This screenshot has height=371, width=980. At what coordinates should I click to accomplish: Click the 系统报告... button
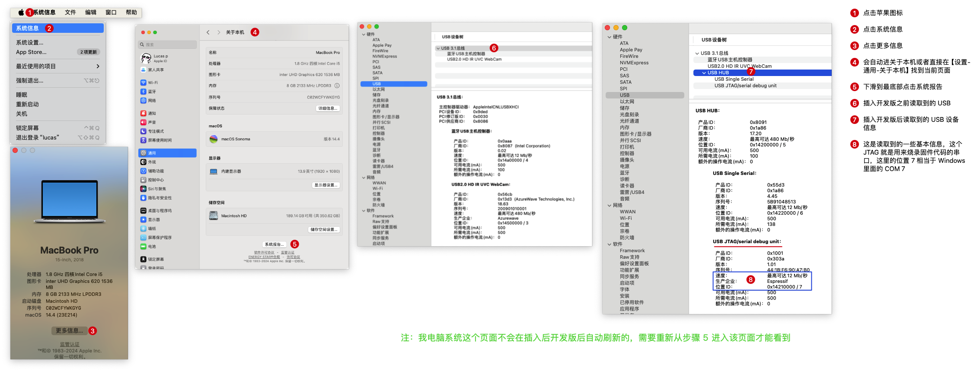coord(274,244)
